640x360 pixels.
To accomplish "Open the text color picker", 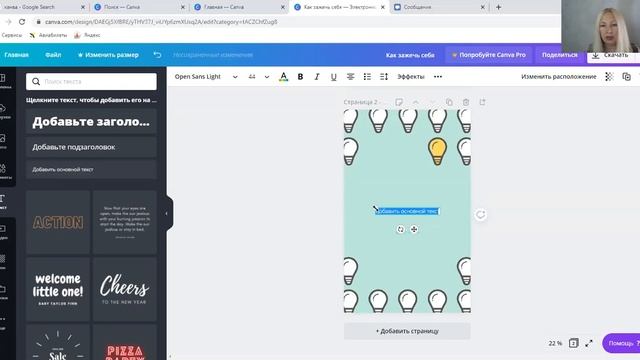I will 283,77.
